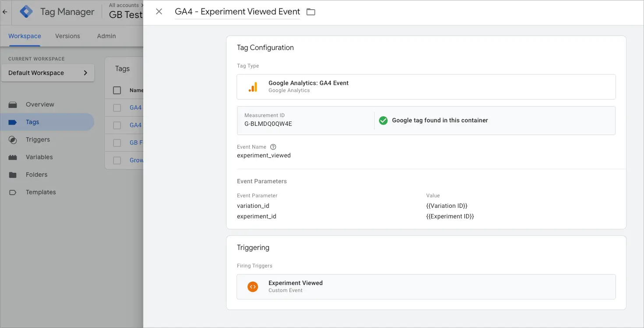Screen dimensions: 644x328
Task: Check the box for the Grow tag row
Action: tap(117, 160)
